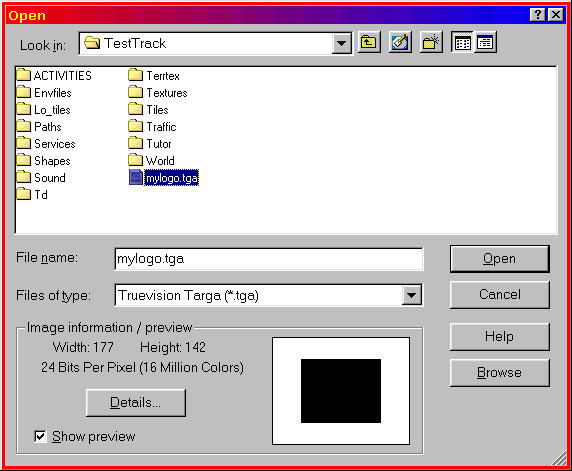Click the Cancel button
572x471 pixels.
499,294
